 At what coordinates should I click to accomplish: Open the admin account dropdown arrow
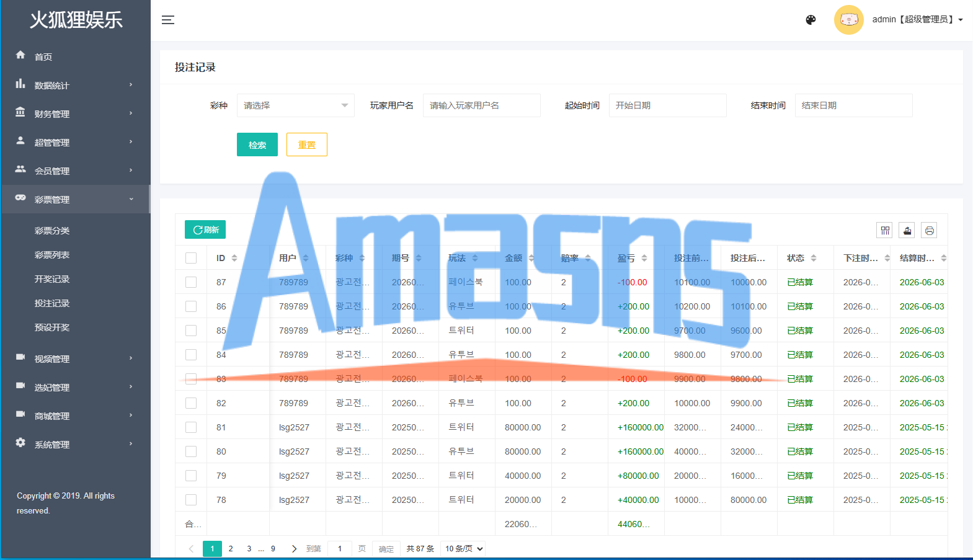tap(961, 20)
